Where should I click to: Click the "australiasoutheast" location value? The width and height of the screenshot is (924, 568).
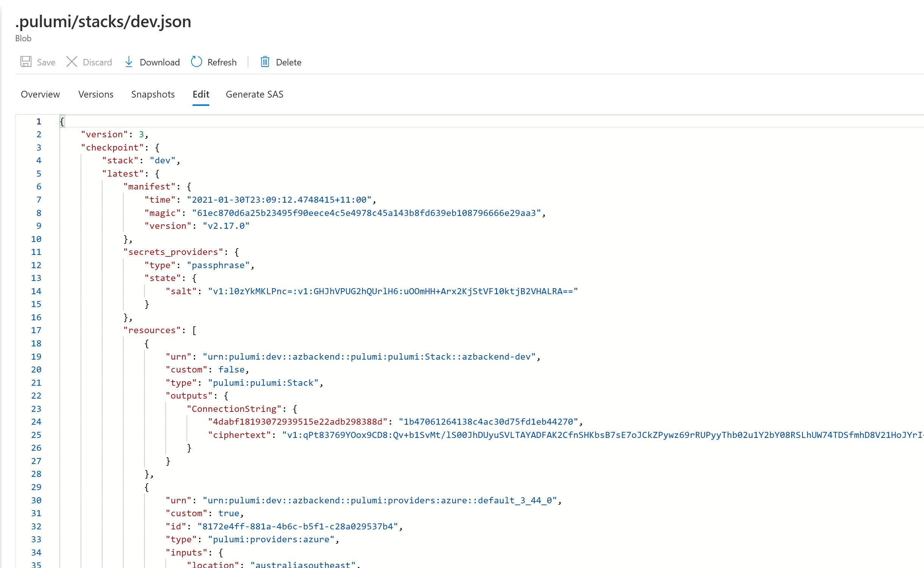[303, 564]
